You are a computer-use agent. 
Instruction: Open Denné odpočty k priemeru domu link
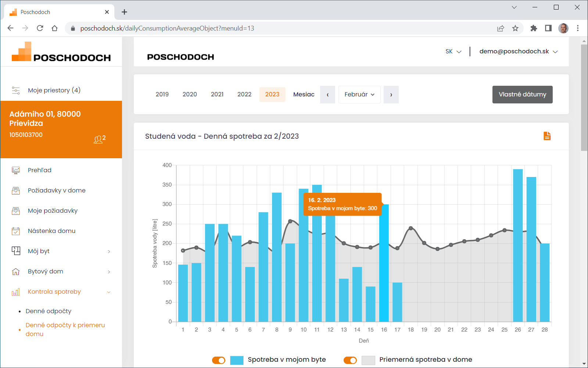point(65,330)
